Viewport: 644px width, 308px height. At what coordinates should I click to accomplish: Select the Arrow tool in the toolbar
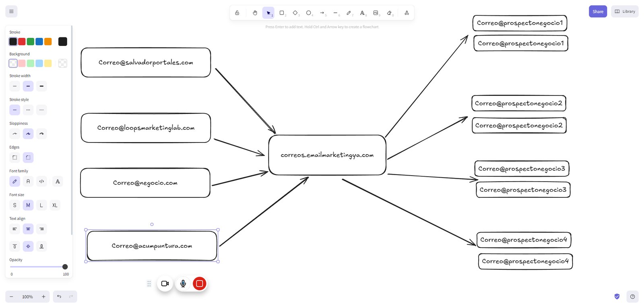click(x=322, y=13)
